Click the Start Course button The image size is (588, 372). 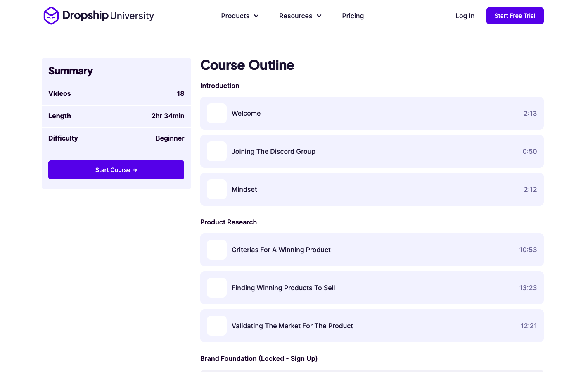[x=116, y=170]
